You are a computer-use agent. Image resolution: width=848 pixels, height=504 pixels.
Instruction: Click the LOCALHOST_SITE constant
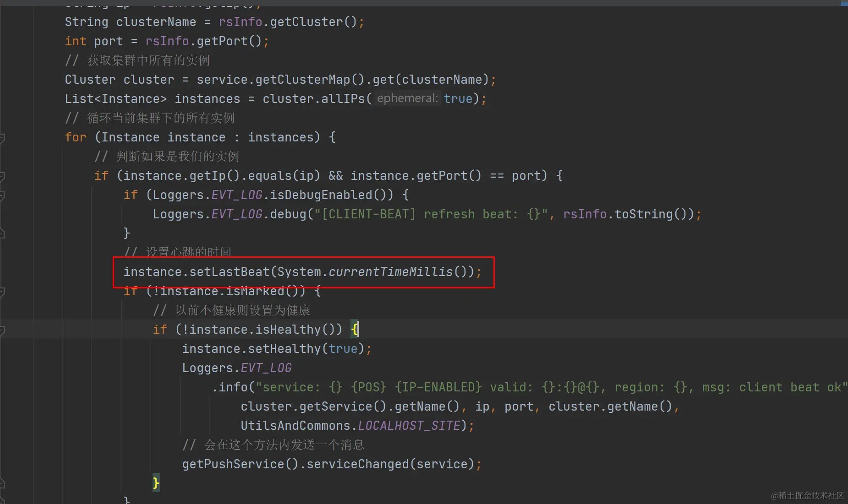tap(409, 426)
